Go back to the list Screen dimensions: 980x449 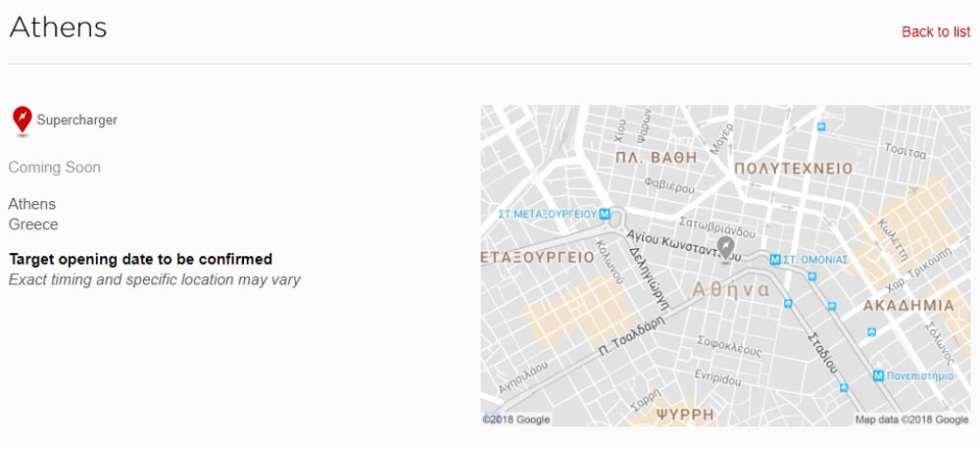pyautogui.click(x=935, y=31)
